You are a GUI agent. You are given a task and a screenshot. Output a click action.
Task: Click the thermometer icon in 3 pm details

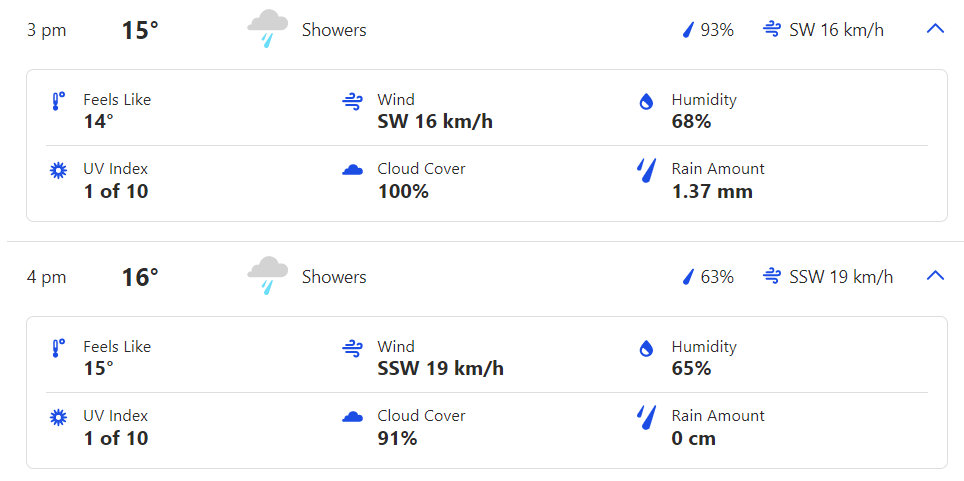tap(58, 101)
